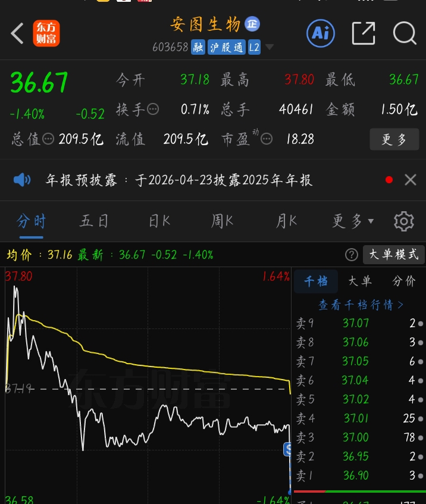Tap the 市盈 value 18.28
Image resolution: width=426 pixels, height=504 pixels.
pyautogui.click(x=300, y=139)
